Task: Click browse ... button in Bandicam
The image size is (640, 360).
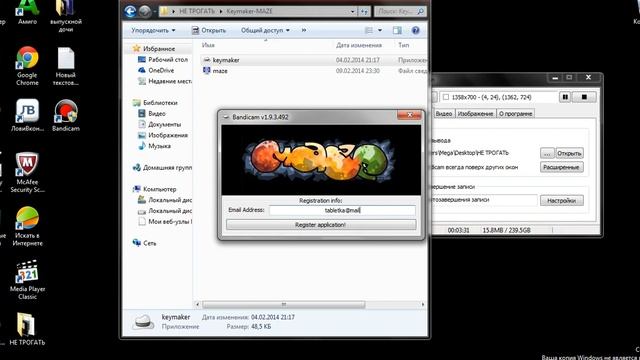Action: tap(547, 153)
